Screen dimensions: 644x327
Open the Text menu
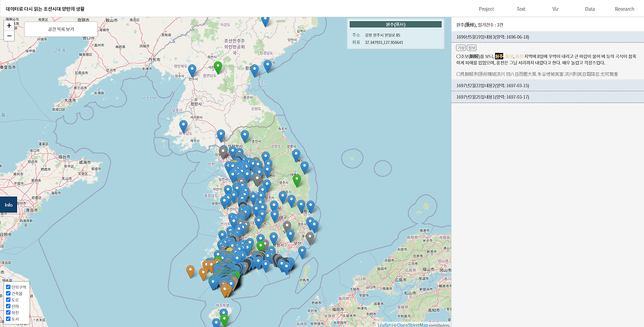pyautogui.click(x=521, y=9)
